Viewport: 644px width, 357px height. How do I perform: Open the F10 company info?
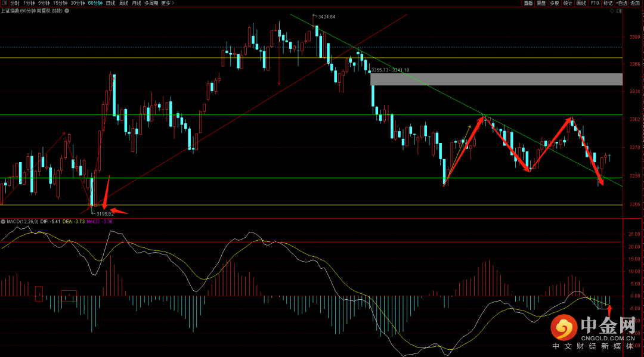tap(595, 3)
